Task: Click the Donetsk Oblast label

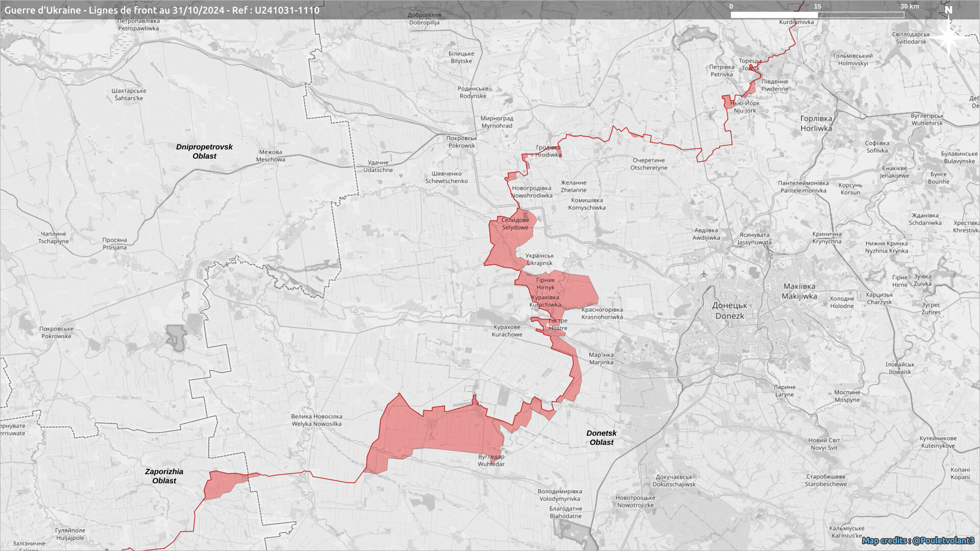Action: [601, 438]
